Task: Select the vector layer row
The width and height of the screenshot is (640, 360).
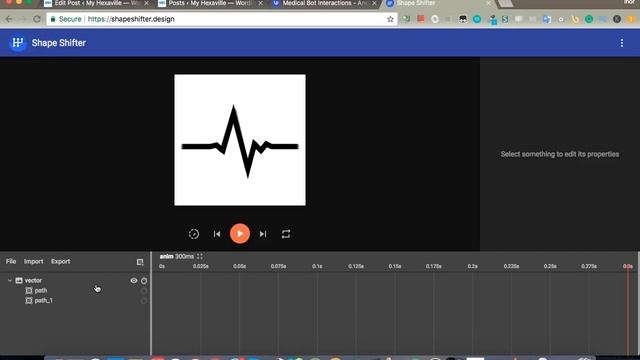Action: point(76,280)
